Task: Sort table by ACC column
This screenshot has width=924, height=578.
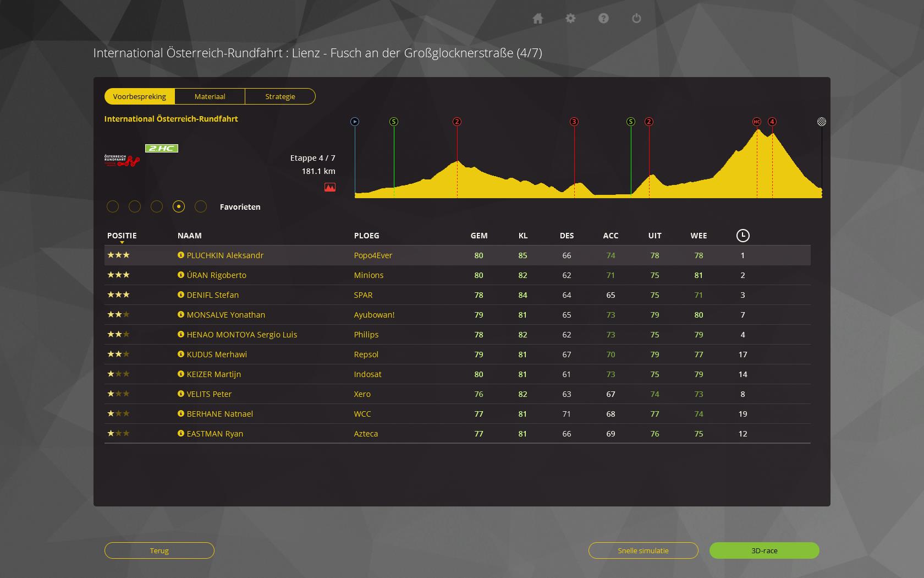Action: click(x=610, y=236)
